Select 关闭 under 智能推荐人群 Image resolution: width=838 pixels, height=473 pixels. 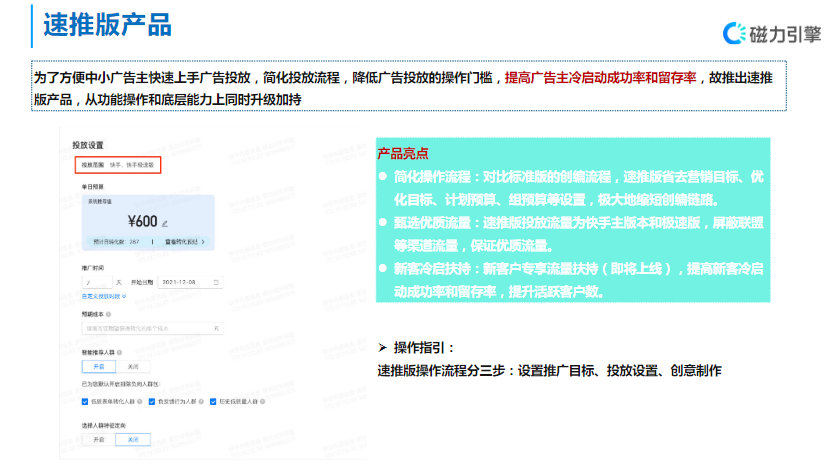click(x=133, y=367)
